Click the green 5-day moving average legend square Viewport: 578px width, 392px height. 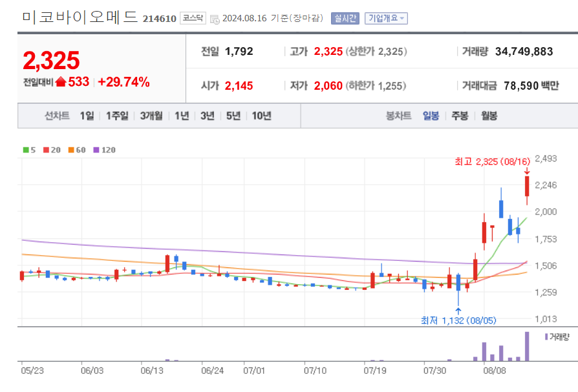tap(25, 149)
